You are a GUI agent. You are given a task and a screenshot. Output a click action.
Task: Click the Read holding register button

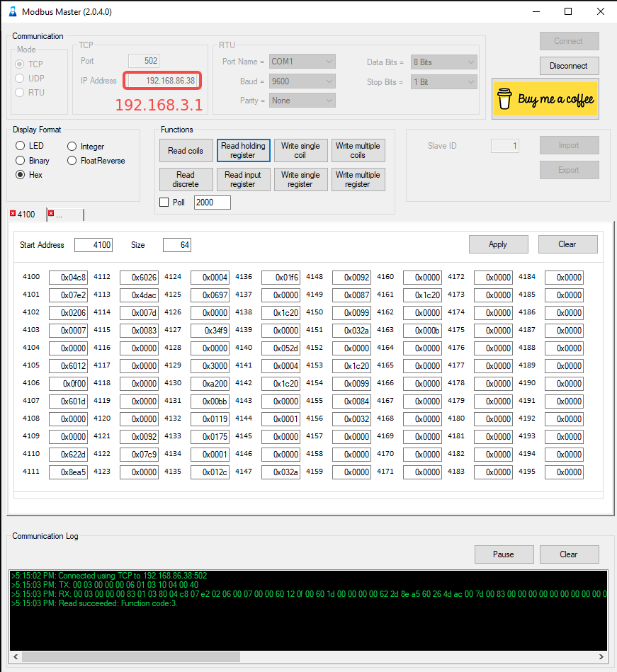coord(243,150)
